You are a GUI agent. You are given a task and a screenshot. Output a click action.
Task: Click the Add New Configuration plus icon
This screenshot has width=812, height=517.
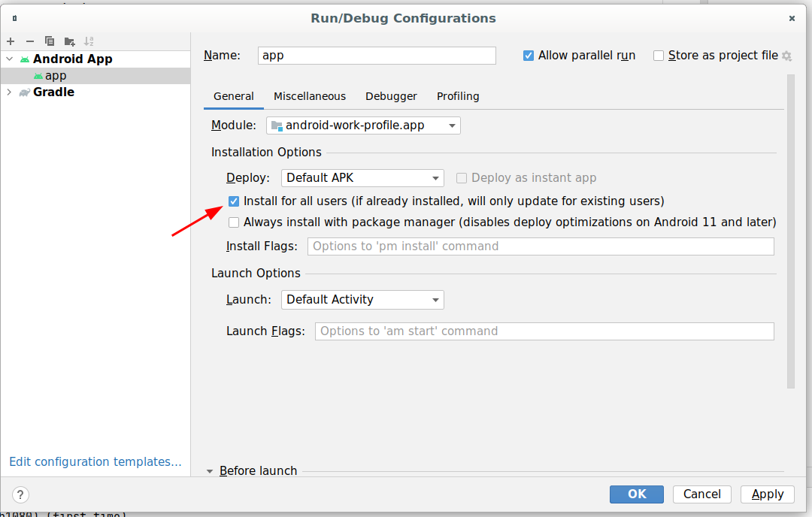point(11,41)
